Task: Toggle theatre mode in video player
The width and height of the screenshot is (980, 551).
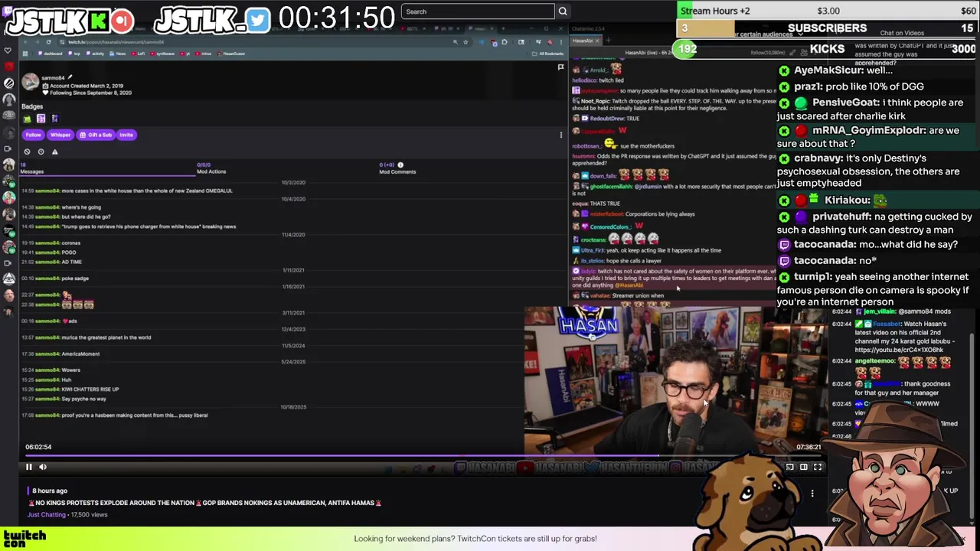Action: point(804,467)
